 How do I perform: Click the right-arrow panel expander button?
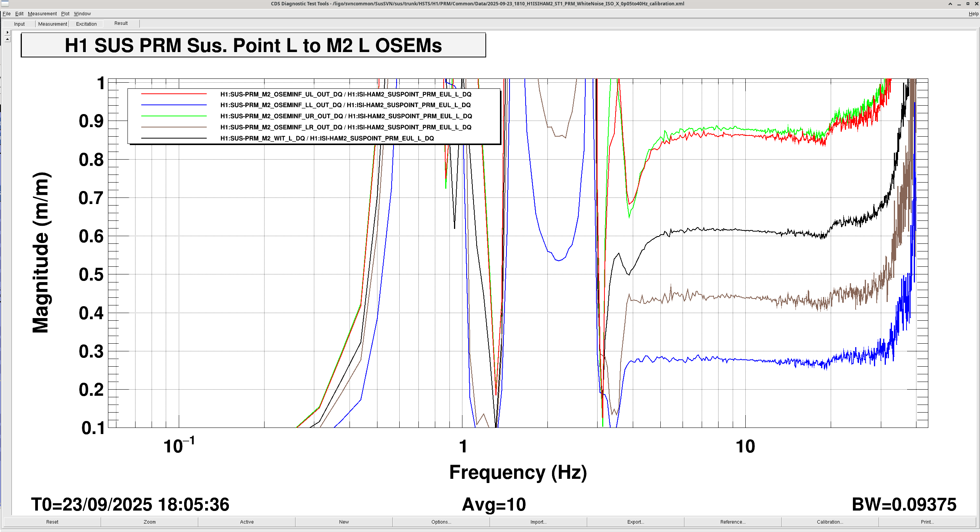7,33
